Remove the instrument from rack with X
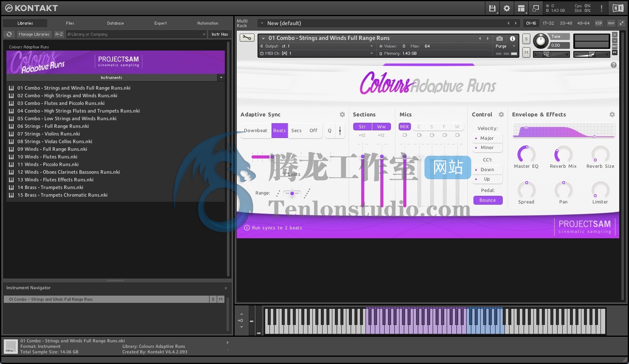The image size is (629, 364). [615, 35]
